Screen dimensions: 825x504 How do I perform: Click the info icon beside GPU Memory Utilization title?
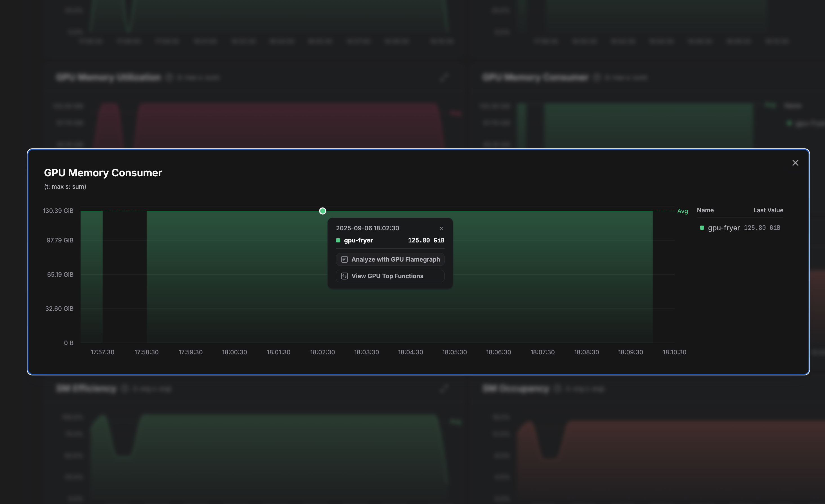pyautogui.click(x=169, y=77)
